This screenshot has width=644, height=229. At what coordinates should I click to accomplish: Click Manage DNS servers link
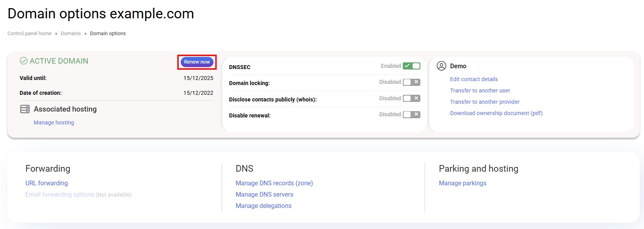pyautogui.click(x=264, y=194)
